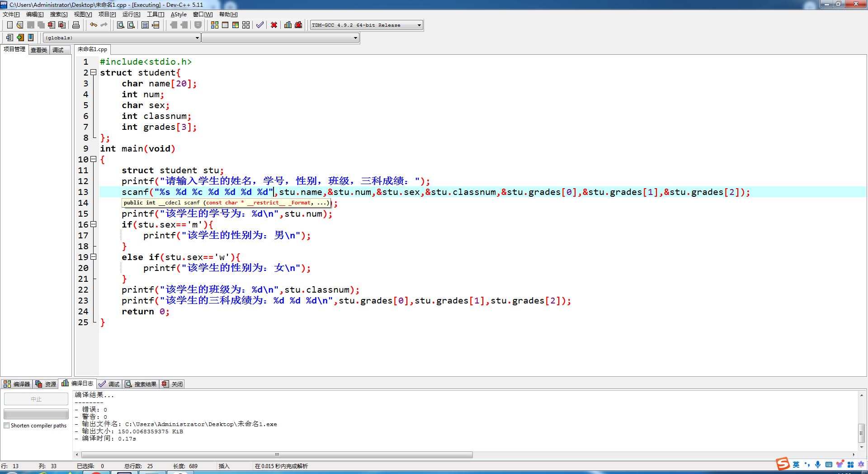Open the 工具[T] menu
Screen dimensions: 868x474
pos(156,14)
